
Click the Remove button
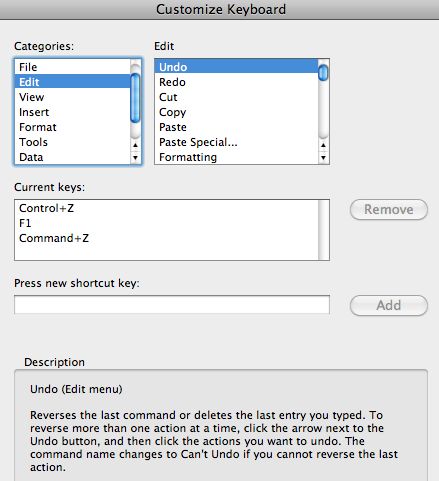pyautogui.click(x=389, y=210)
